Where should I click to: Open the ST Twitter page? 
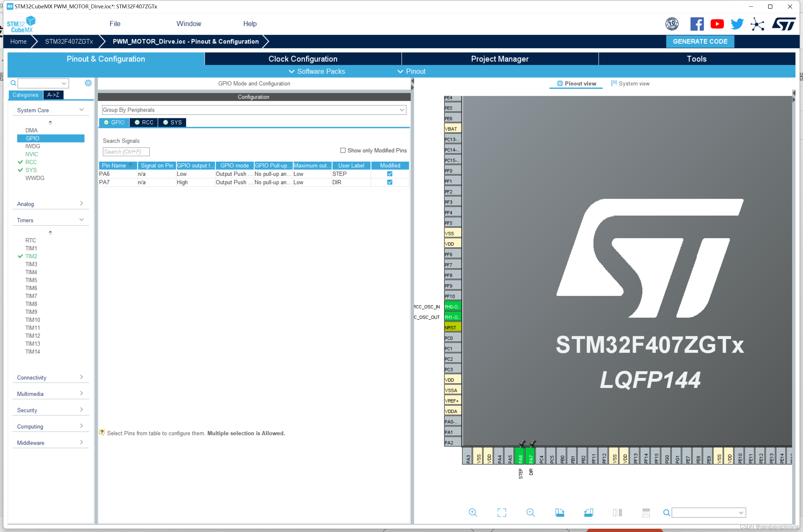(737, 24)
